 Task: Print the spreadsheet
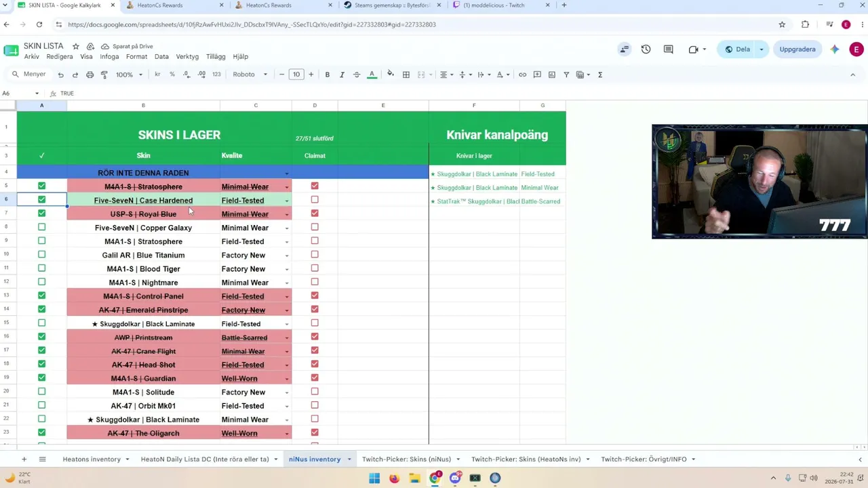(x=90, y=75)
